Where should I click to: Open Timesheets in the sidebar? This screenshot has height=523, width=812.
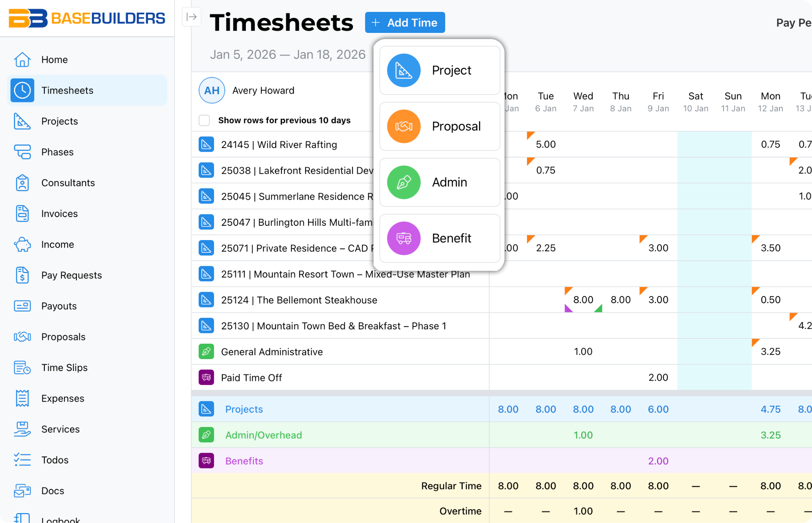(x=87, y=90)
